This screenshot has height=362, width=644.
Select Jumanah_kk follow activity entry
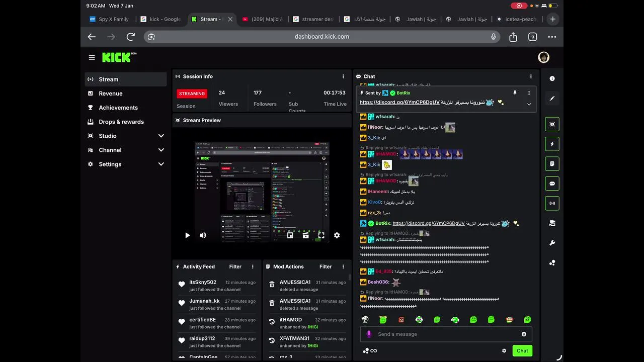217,304
